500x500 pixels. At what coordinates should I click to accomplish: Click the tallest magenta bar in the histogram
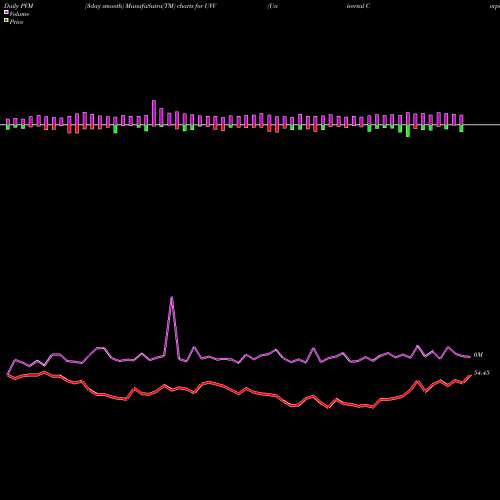[x=154, y=113]
